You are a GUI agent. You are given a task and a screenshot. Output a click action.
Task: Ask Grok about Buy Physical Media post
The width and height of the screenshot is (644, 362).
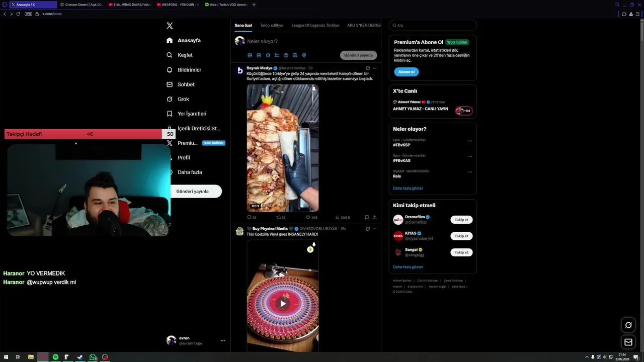click(x=367, y=229)
